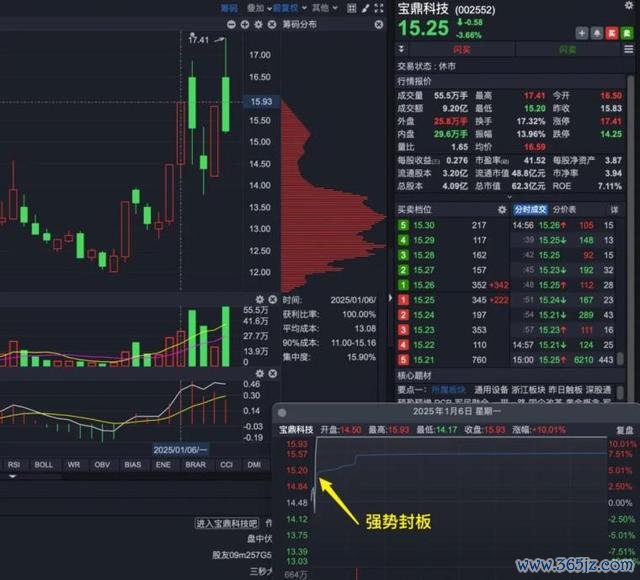This screenshot has height=580, width=640.
Task: Close the 2025年1月6日 intraday popup
Action: click(x=282, y=413)
